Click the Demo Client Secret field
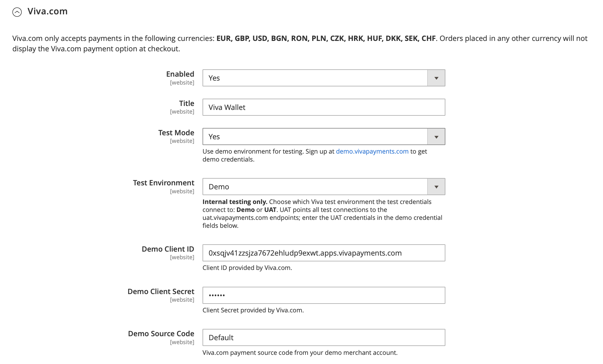The width and height of the screenshot is (603, 364). pyautogui.click(x=324, y=295)
